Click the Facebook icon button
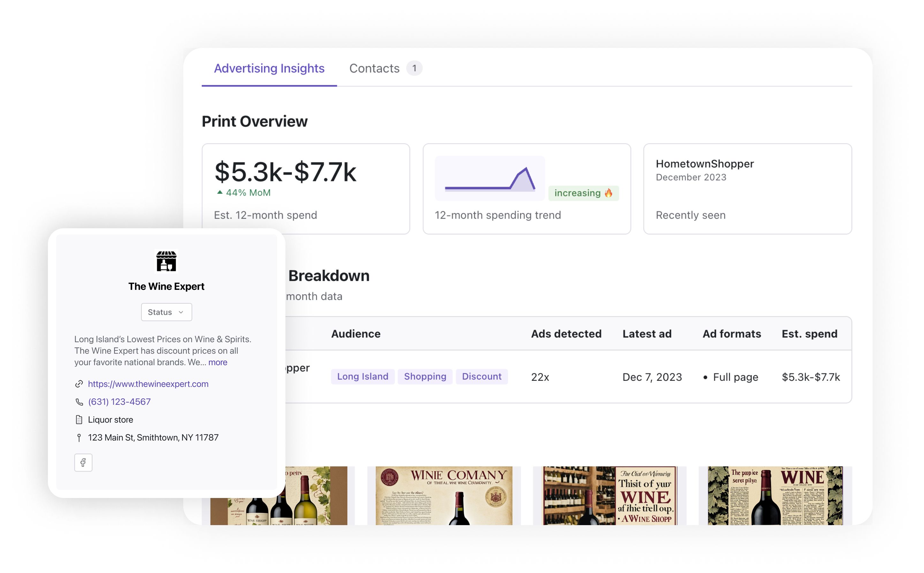The width and height of the screenshot is (924, 573). pos(83,462)
